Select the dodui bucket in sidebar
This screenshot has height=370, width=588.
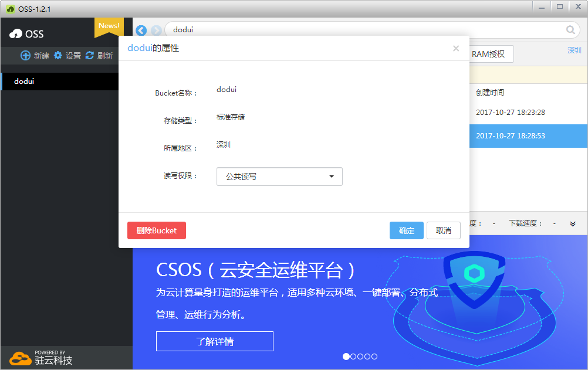click(60, 82)
